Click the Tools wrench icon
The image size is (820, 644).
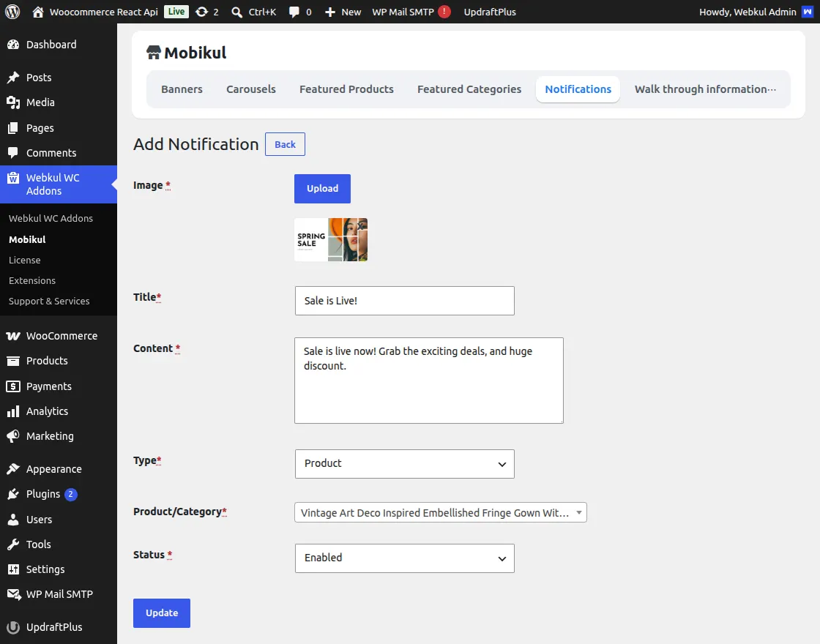[13, 544]
